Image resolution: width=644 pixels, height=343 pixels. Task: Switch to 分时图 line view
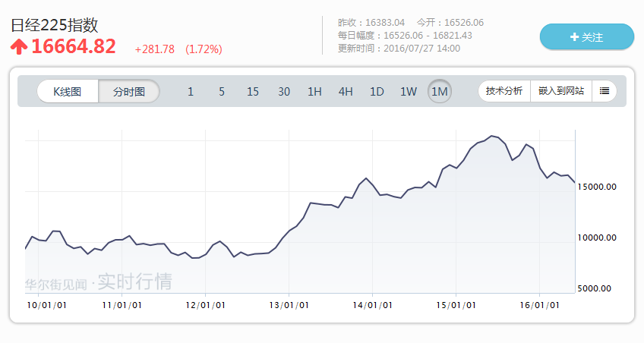pyautogui.click(x=129, y=91)
